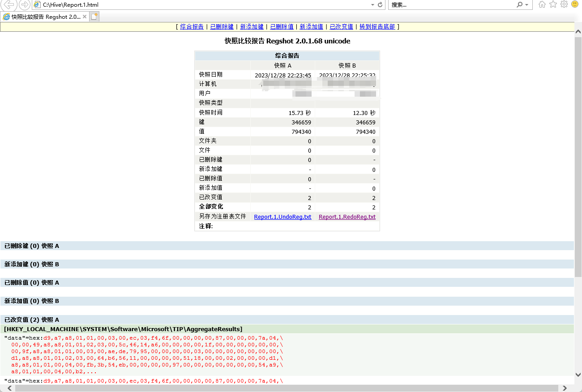
Task: Click the browser forward arrow button
Action: point(25,5)
